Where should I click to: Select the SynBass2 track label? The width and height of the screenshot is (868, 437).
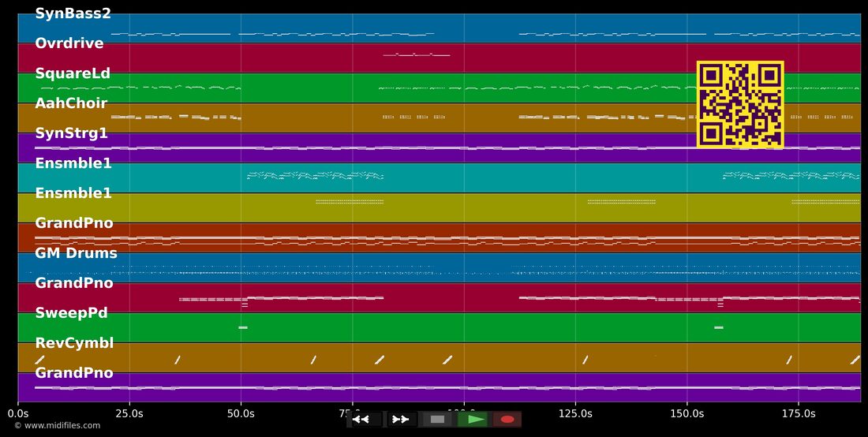pyautogui.click(x=73, y=14)
